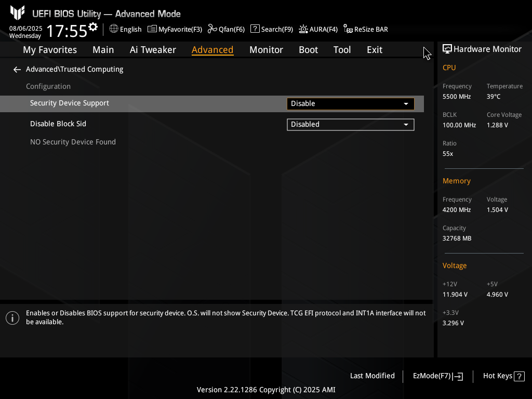The height and width of the screenshot is (399, 532).
Task: Click the Memory section heading
Action: coord(456,181)
